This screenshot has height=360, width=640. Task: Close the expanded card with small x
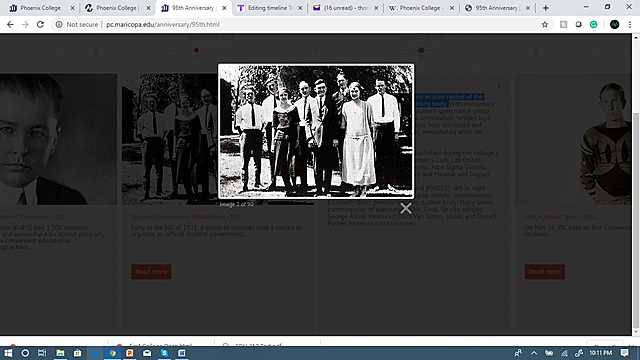(499, 86)
